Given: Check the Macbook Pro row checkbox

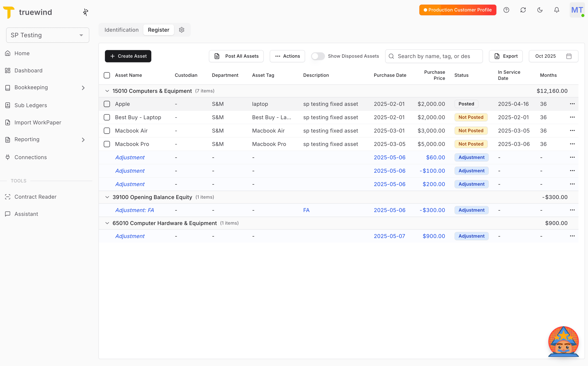Looking at the screenshot, I should click(x=107, y=144).
